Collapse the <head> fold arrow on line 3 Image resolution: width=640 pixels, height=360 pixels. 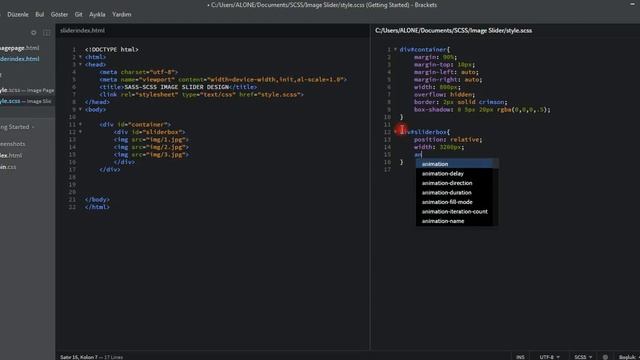pyautogui.click(x=80, y=64)
